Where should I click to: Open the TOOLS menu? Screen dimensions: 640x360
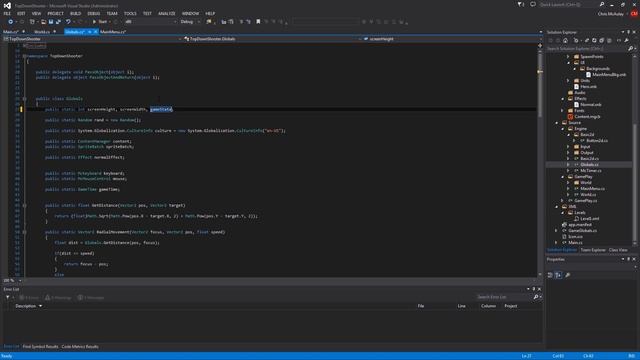click(x=130, y=13)
